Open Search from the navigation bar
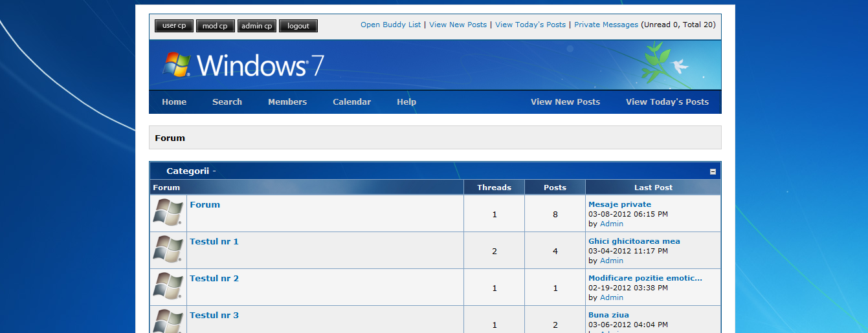The image size is (868, 333). [x=227, y=102]
